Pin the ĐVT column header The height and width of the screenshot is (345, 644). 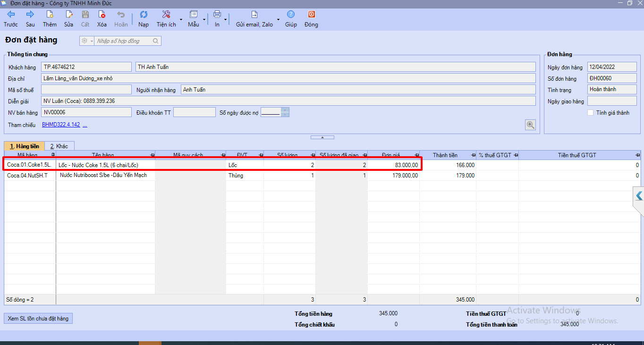[x=261, y=155]
